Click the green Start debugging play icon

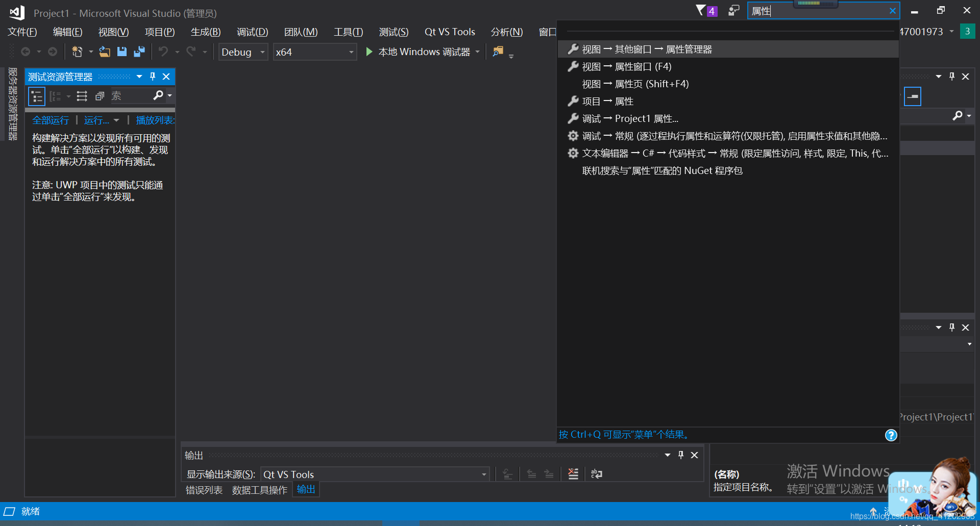[x=369, y=52]
